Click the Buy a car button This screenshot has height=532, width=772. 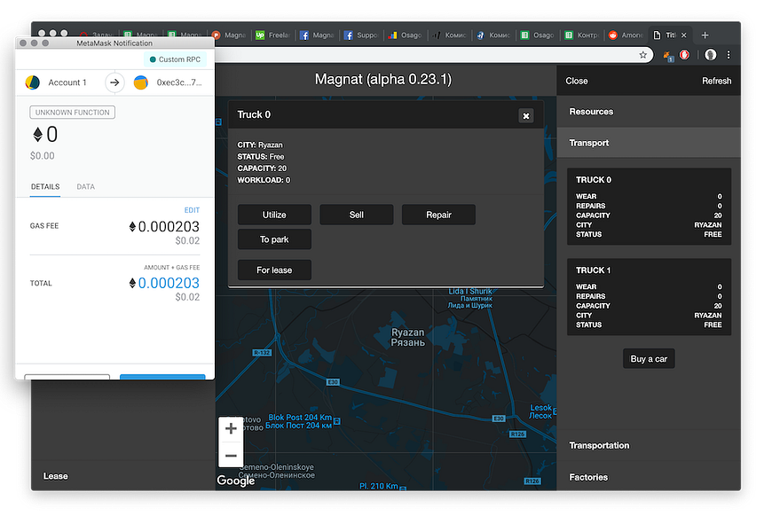coord(649,359)
